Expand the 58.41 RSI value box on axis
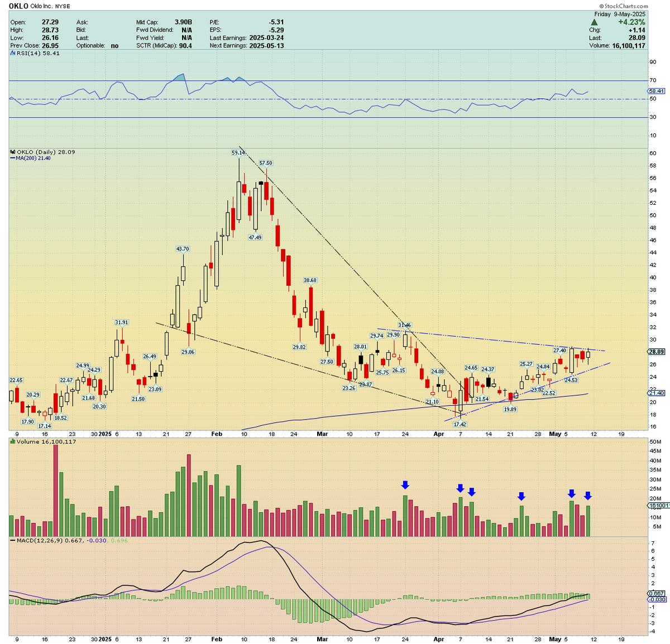670x644 pixels. [655, 90]
